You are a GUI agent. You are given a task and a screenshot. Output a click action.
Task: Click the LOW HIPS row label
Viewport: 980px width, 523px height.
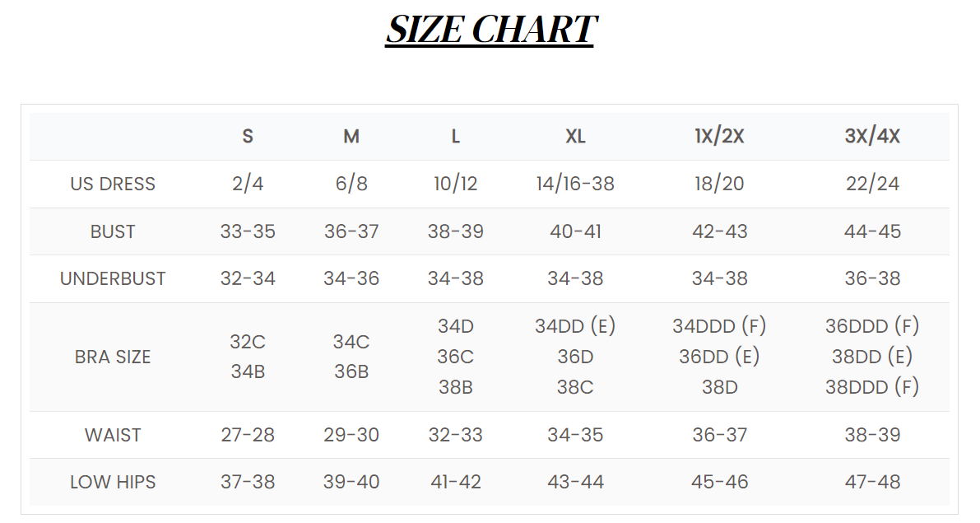pos(113,482)
